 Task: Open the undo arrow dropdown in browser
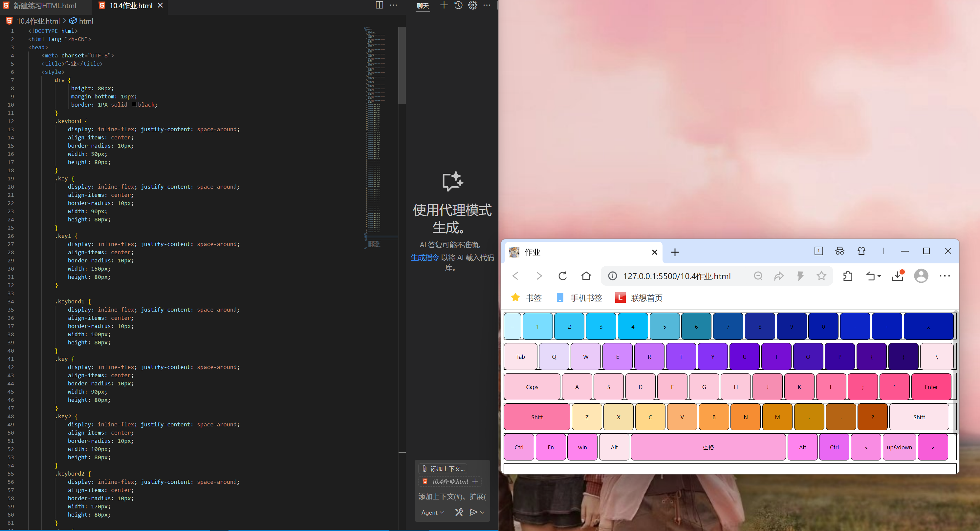(874, 276)
